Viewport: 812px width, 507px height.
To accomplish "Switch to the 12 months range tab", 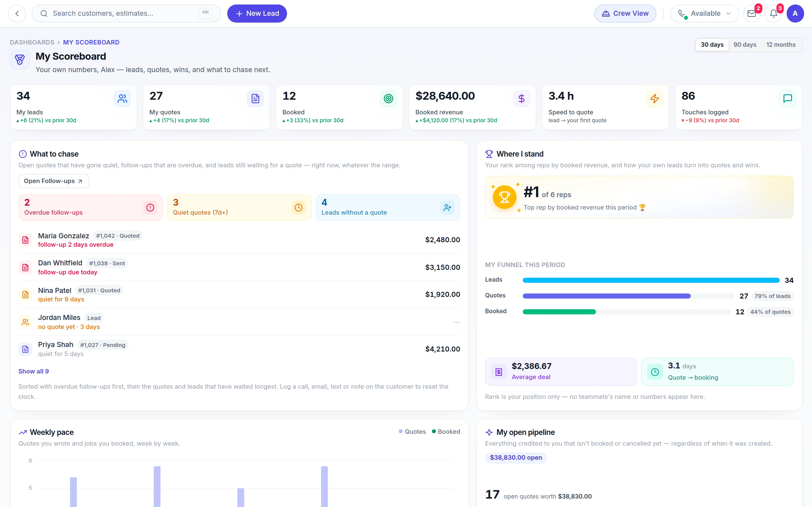I will pos(781,45).
